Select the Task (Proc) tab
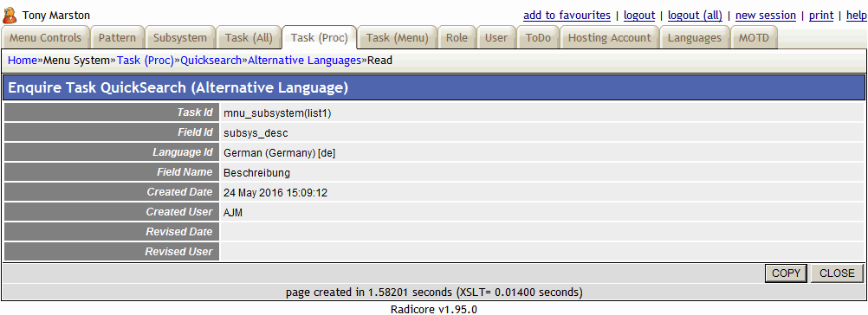This screenshot has height=315, width=868. [320, 38]
